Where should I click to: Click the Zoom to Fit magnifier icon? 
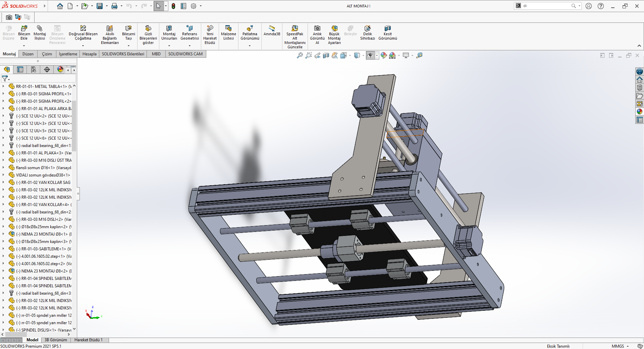tap(300, 55)
